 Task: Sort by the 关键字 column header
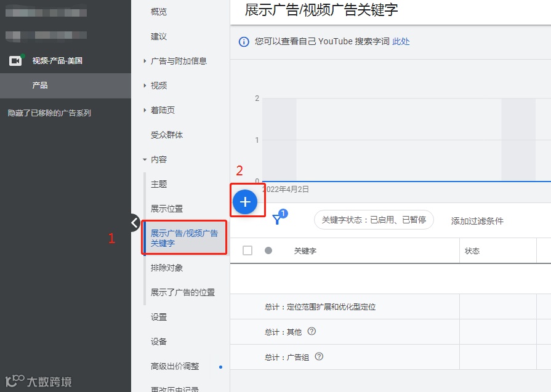click(x=305, y=251)
